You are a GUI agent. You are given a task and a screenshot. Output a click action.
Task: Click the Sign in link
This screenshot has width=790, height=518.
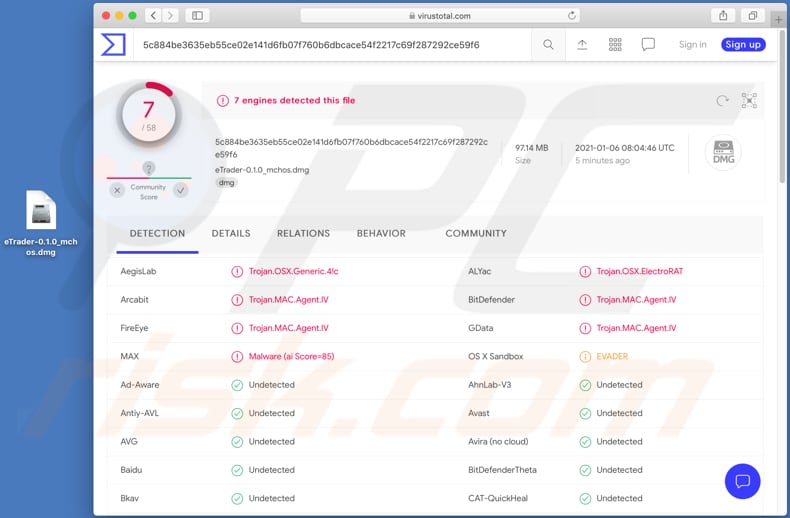click(692, 44)
